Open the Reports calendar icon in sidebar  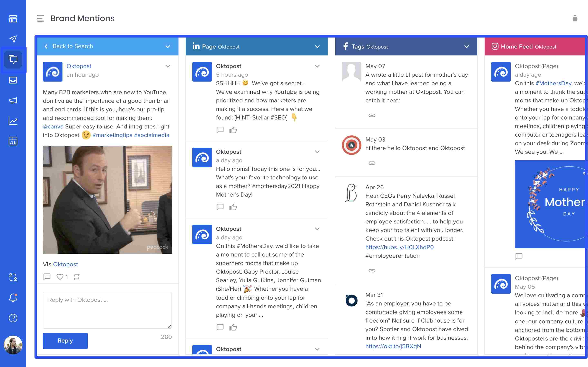click(13, 141)
